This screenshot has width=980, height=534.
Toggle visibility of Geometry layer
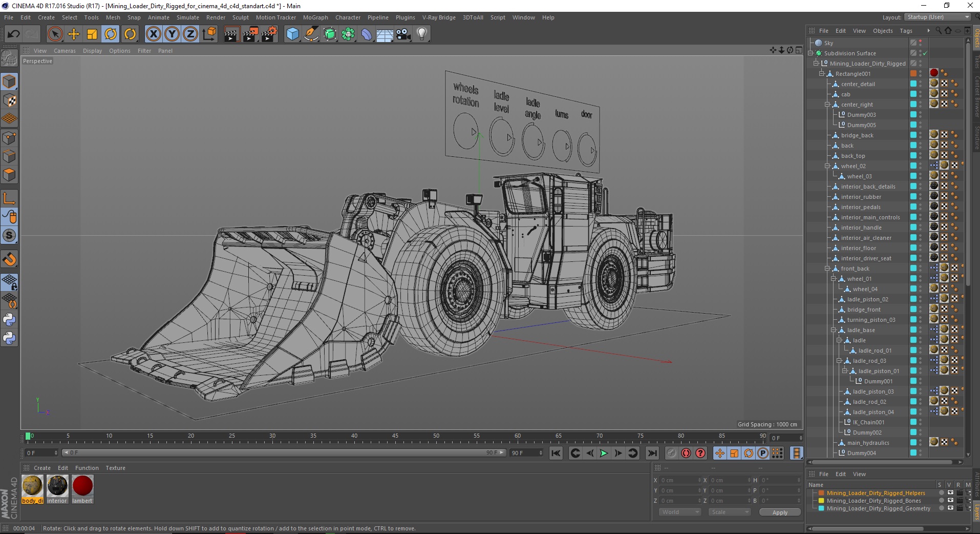pyautogui.click(x=950, y=508)
